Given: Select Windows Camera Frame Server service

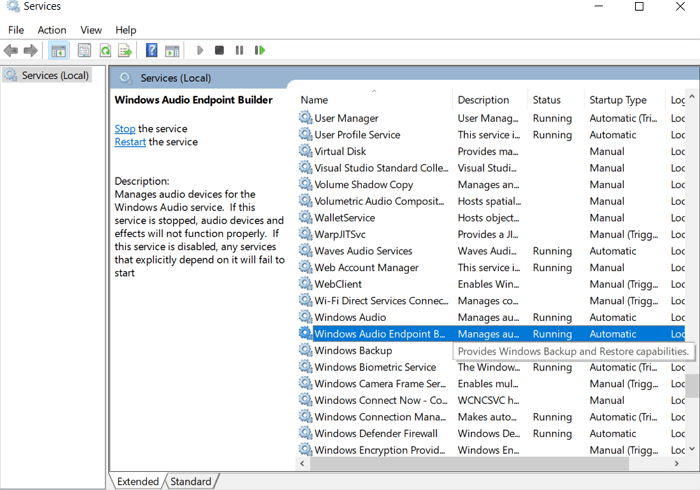Looking at the screenshot, I should pos(491,383).
